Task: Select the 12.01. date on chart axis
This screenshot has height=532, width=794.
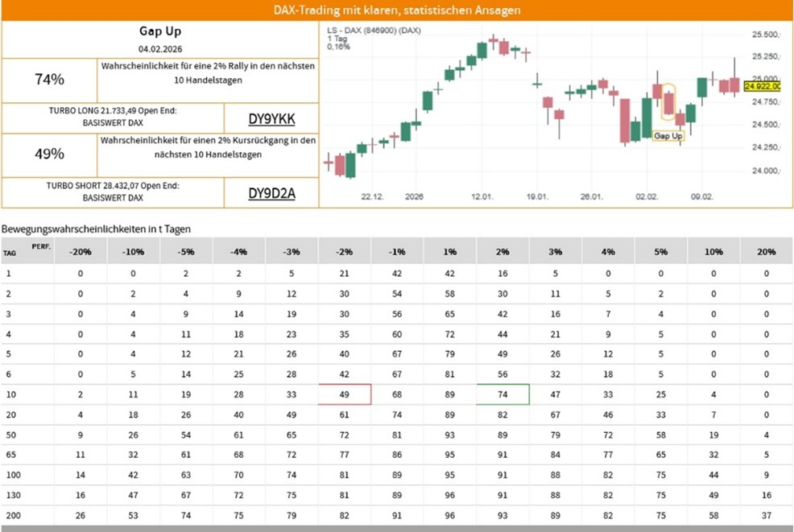Action: point(482,196)
